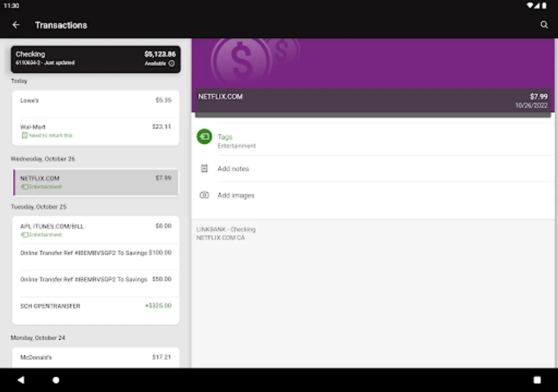Screen dimensions: 558x392
Task: Tap the notes icon beside Add notes
Action: [204, 169]
